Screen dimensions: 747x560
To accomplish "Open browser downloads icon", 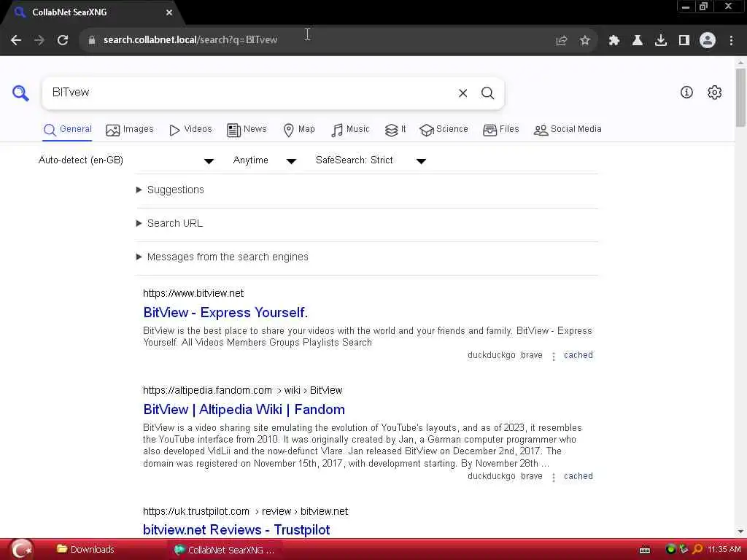I will 661,41.
